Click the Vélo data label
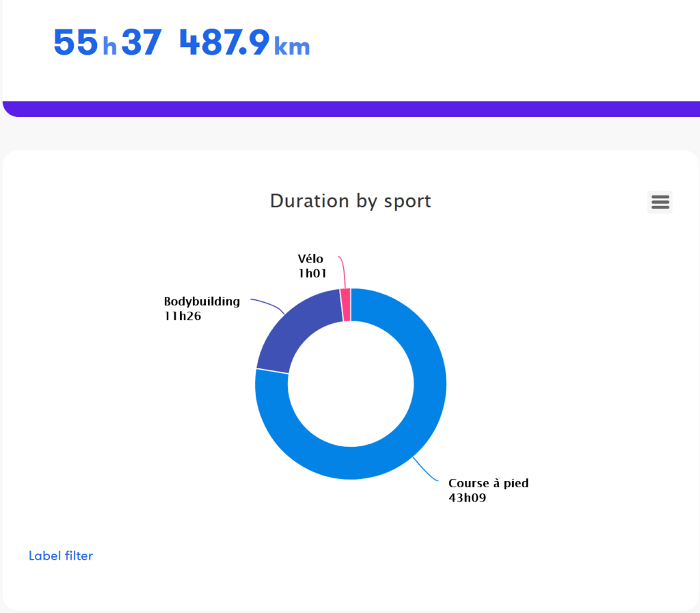The height and width of the screenshot is (613, 700). click(310, 259)
